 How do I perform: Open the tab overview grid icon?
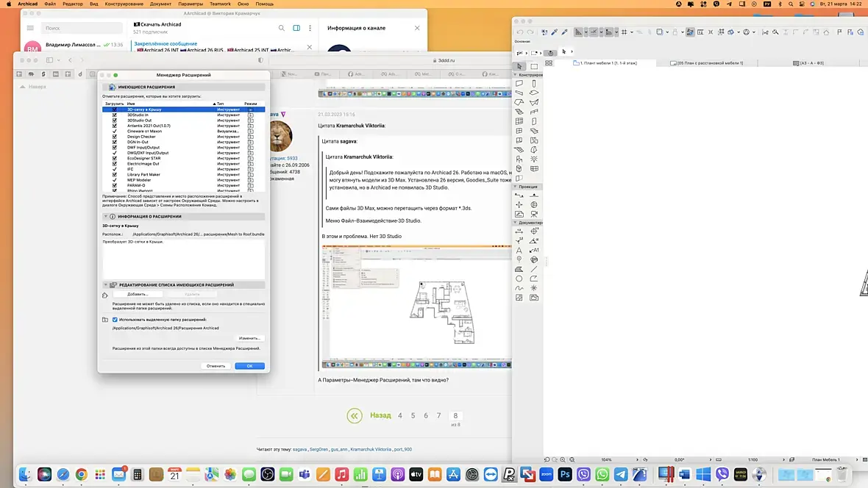click(549, 63)
